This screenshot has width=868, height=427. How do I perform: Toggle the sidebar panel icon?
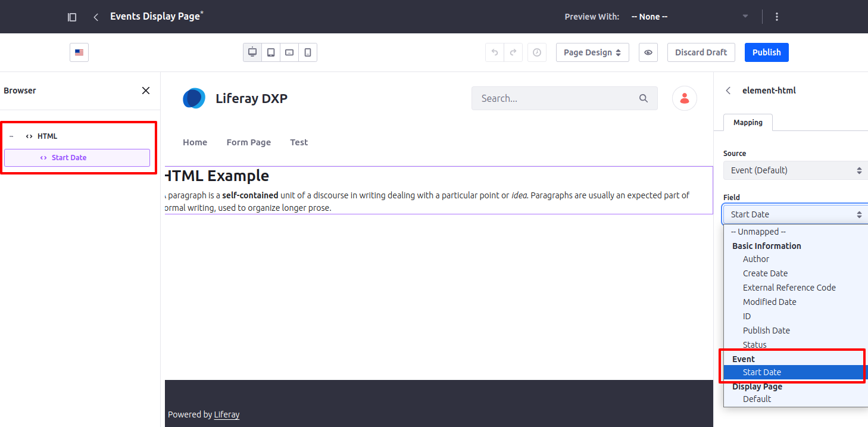click(x=72, y=17)
